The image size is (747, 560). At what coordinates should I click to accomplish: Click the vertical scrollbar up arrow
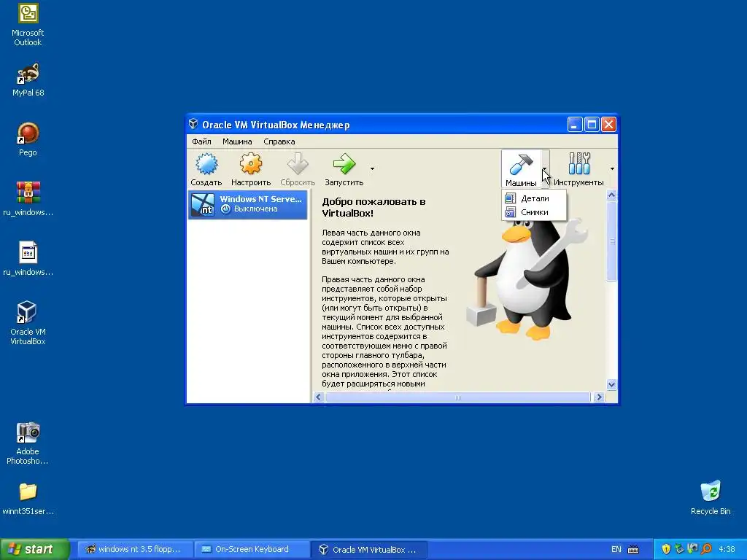pyautogui.click(x=612, y=195)
